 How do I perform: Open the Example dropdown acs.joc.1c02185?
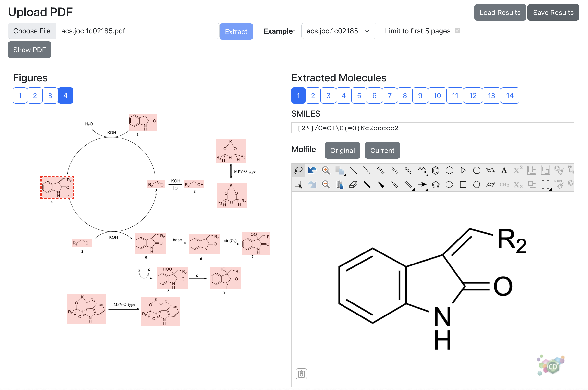tap(339, 31)
